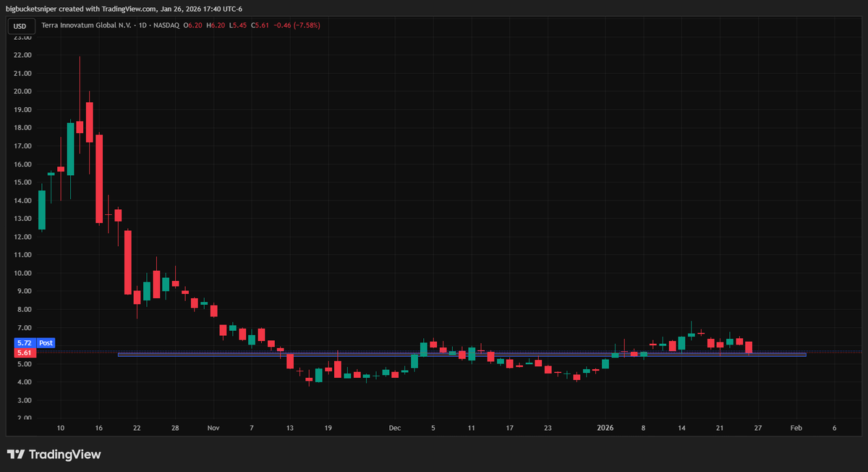Click the Dec date axis label

[x=394, y=428]
